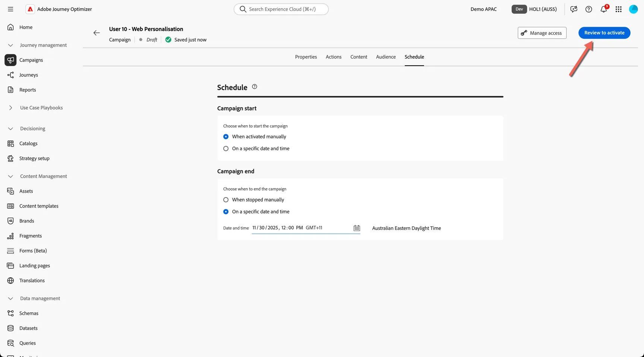Go back using the left arrow
644x357 pixels.
pos(97,33)
